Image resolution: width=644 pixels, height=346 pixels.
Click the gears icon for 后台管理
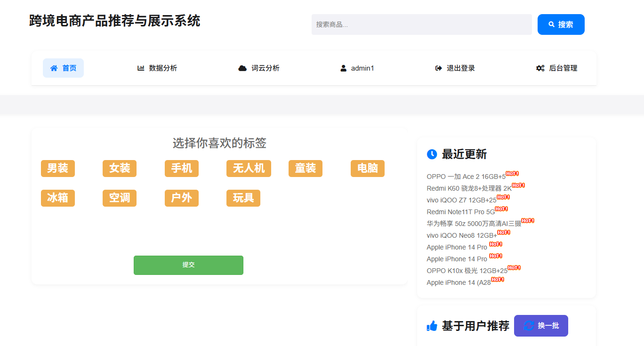[x=540, y=68]
